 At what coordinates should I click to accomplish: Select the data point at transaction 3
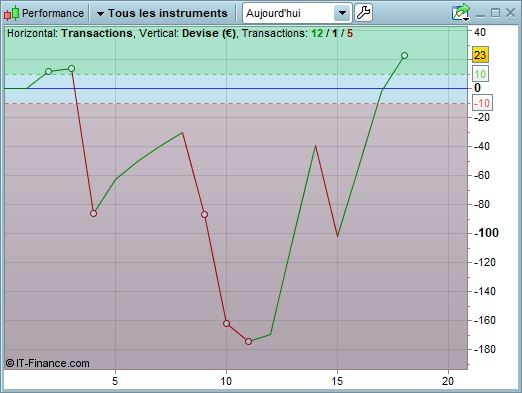[x=71, y=69]
